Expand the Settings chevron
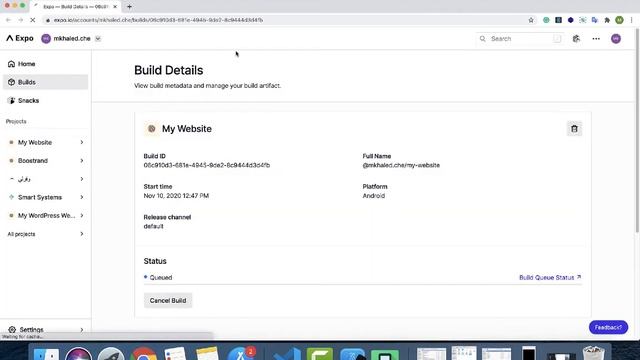 (x=82, y=329)
